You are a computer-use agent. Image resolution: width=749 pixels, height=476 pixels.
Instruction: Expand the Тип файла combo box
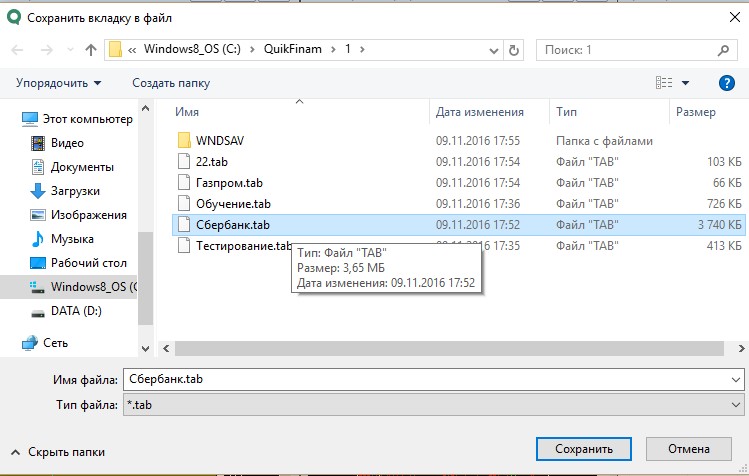[736, 404]
